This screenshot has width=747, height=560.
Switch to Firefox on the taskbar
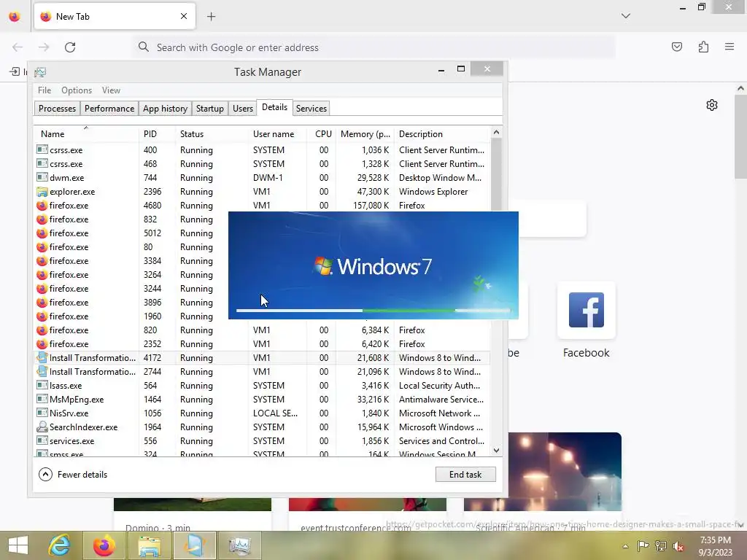coord(104,545)
